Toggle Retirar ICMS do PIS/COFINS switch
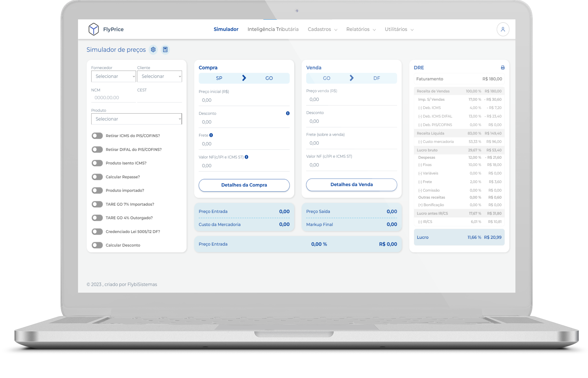The image size is (588, 378). pyautogui.click(x=97, y=136)
